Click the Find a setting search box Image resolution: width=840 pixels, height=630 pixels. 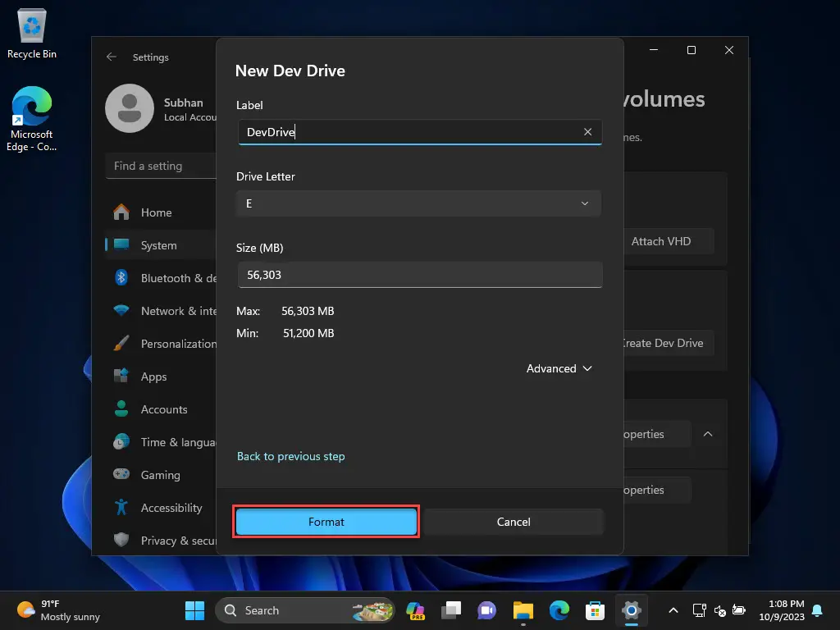pos(162,166)
